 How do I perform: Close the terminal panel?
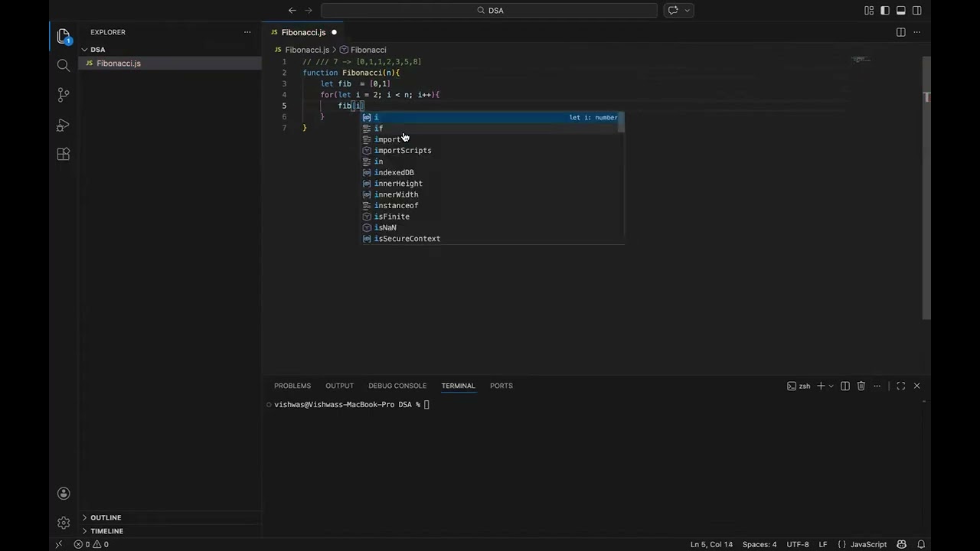coord(917,386)
